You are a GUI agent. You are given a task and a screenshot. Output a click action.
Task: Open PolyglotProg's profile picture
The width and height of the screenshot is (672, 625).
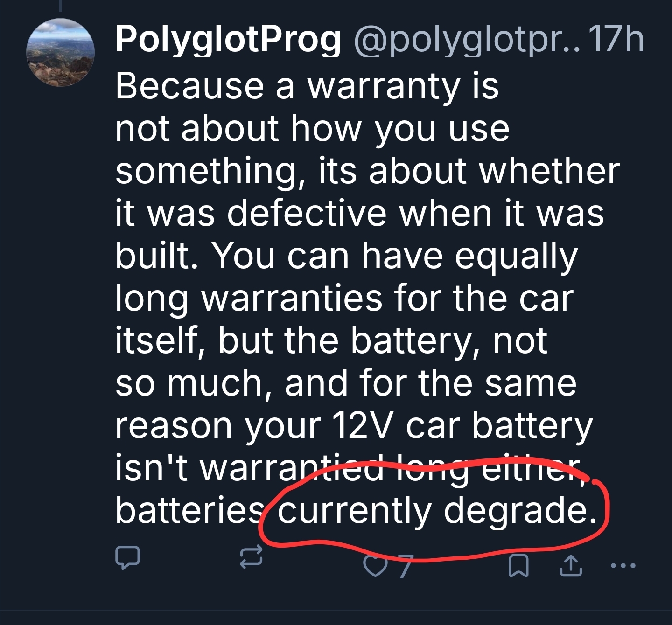click(x=60, y=53)
